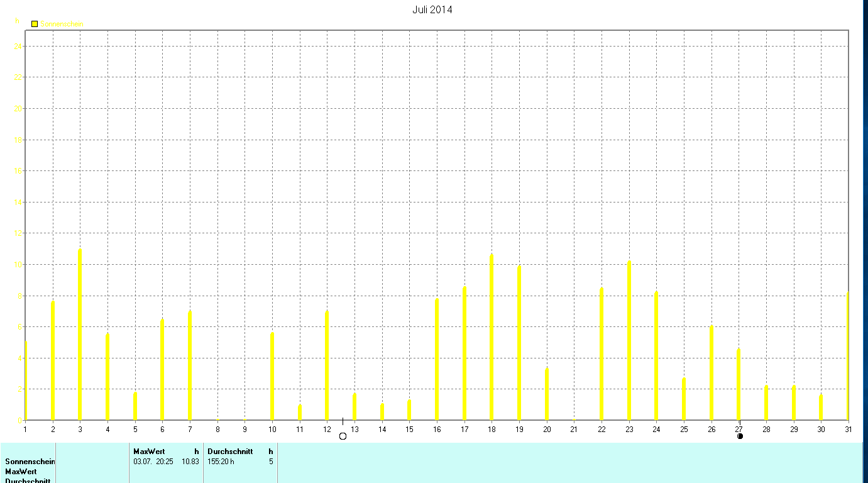
Task: Click the bar for day 16
Action: pos(437,359)
